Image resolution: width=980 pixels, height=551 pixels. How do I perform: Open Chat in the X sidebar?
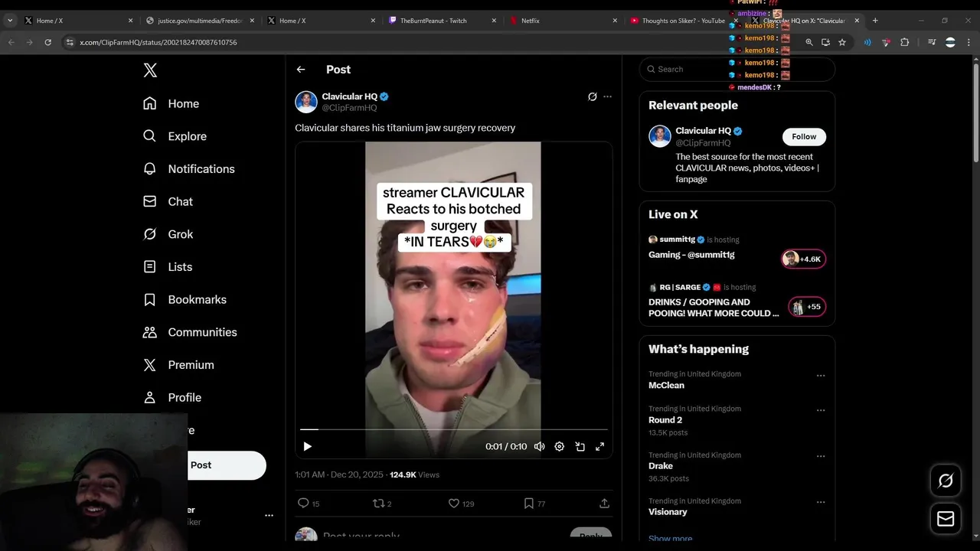pos(168,201)
